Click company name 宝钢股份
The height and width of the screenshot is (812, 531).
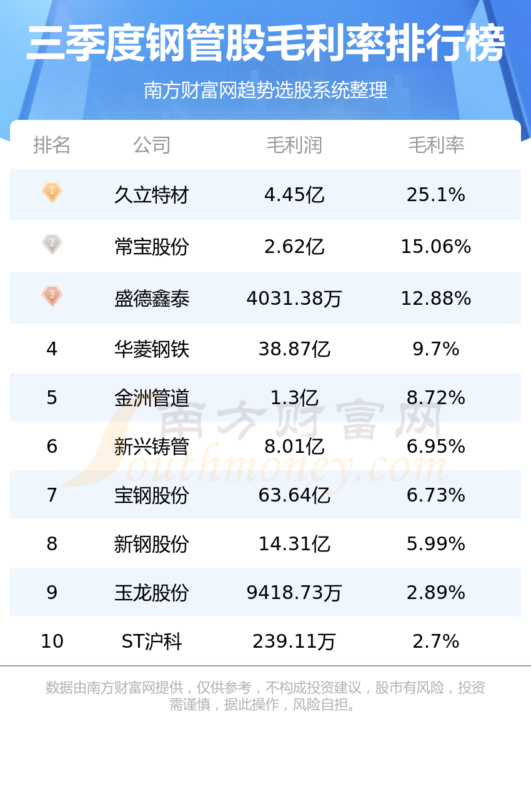pyautogui.click(x=152, y=495)
